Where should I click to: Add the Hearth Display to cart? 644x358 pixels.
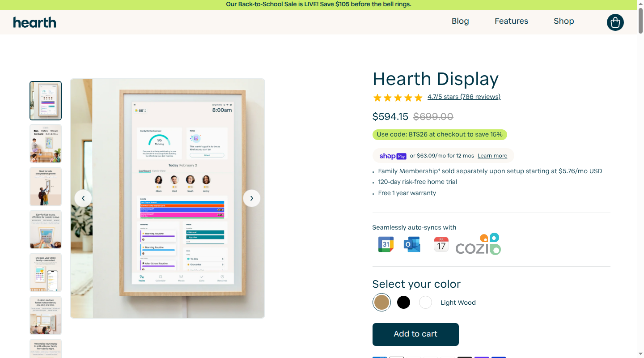[x=415, y=334]
